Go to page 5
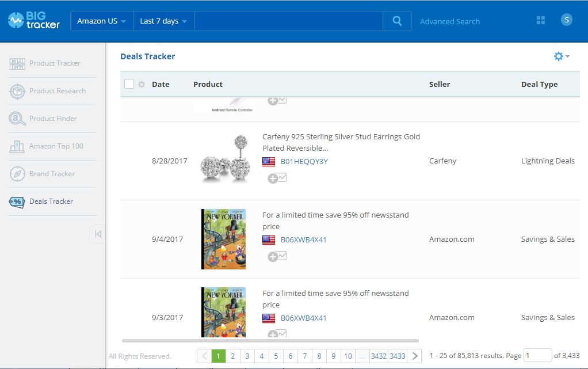The image size is (588, 369). tap(276, 356)
